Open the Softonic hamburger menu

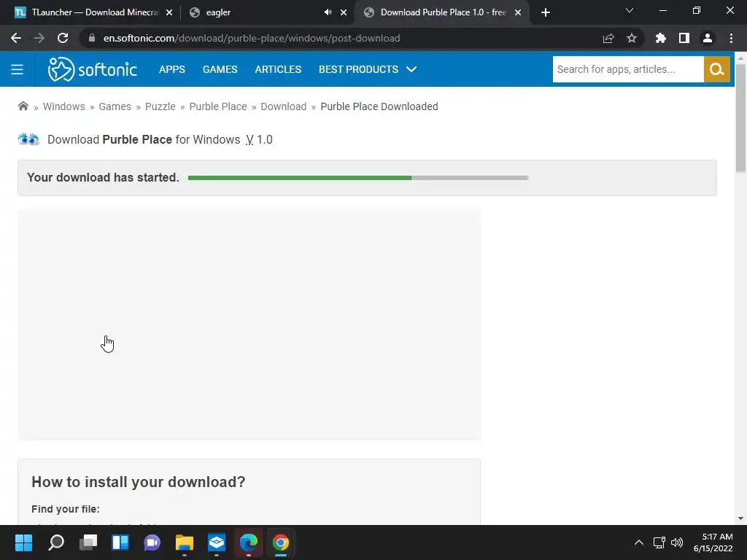pos(18,69)
